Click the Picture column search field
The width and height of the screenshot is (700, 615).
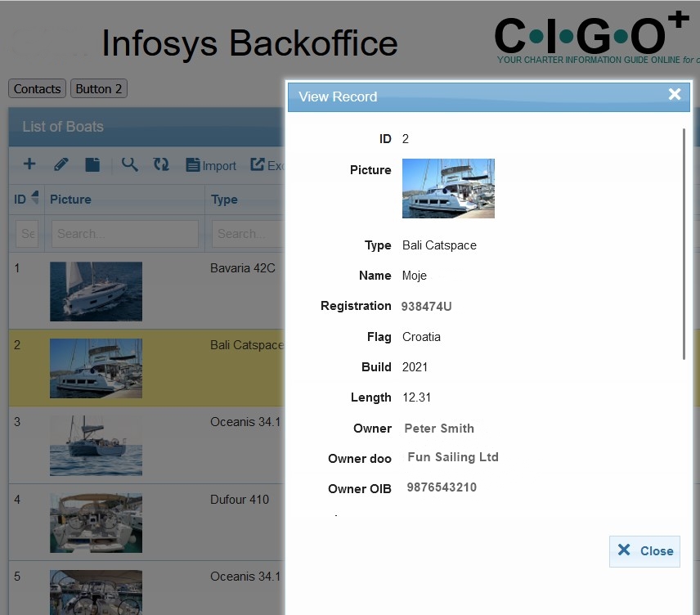(x=124, y=233)
